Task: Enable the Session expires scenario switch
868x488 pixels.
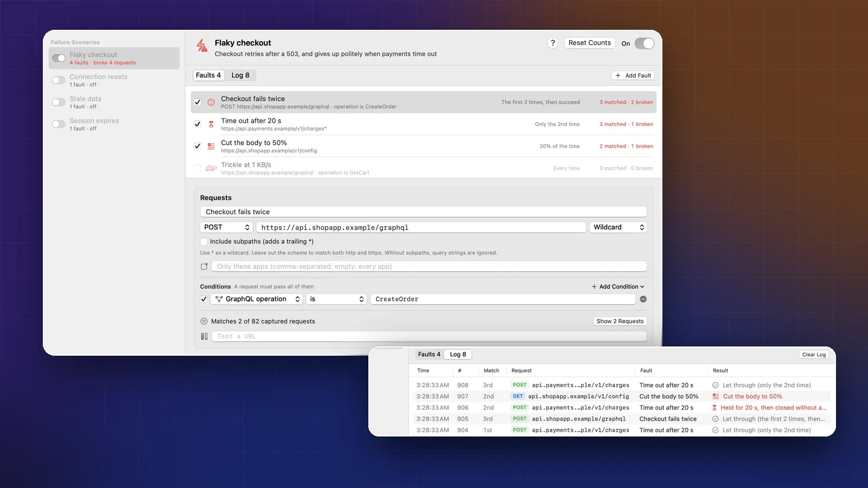Action: 59,124
